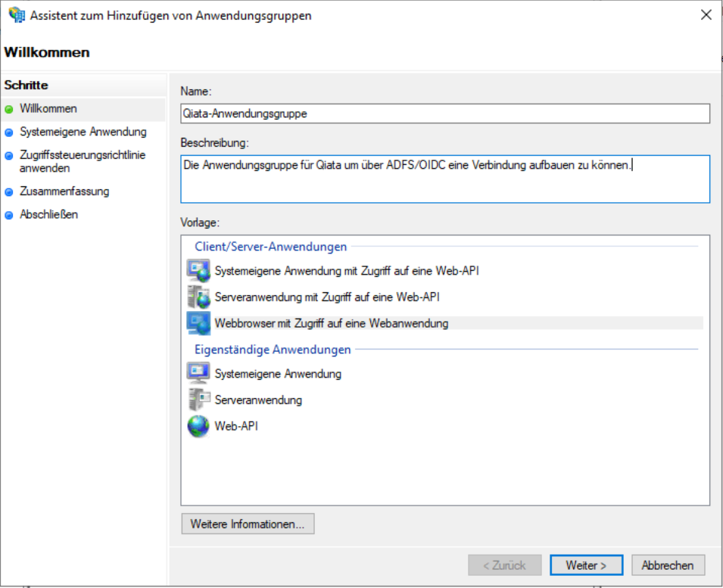Viewport: 723px width, 588px height.
Task: Select the Serveranwendung mit Web-API icon
Action: (198, 297)
